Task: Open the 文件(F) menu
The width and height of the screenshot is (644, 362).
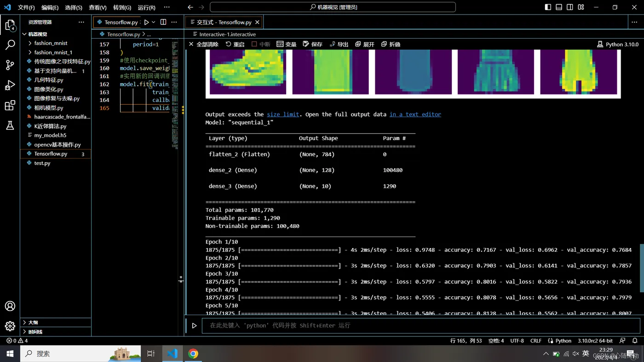Action: 26,7
